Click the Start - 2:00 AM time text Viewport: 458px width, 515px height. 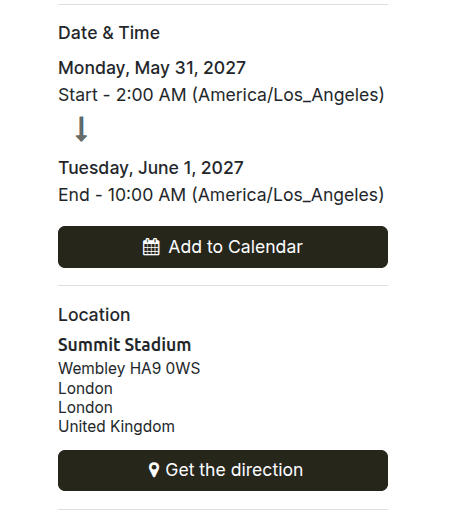pyautogui.click(x=122, y=95)
